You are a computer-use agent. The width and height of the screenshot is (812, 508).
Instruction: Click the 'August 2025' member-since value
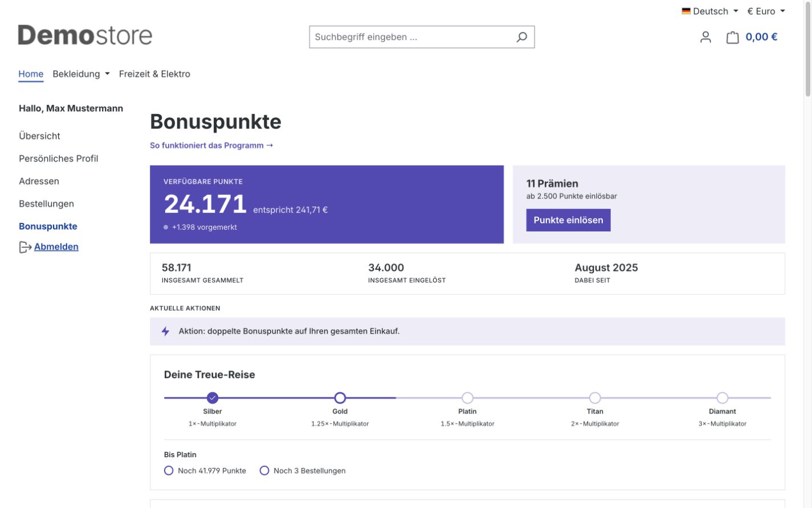click(x=606, y=267)
